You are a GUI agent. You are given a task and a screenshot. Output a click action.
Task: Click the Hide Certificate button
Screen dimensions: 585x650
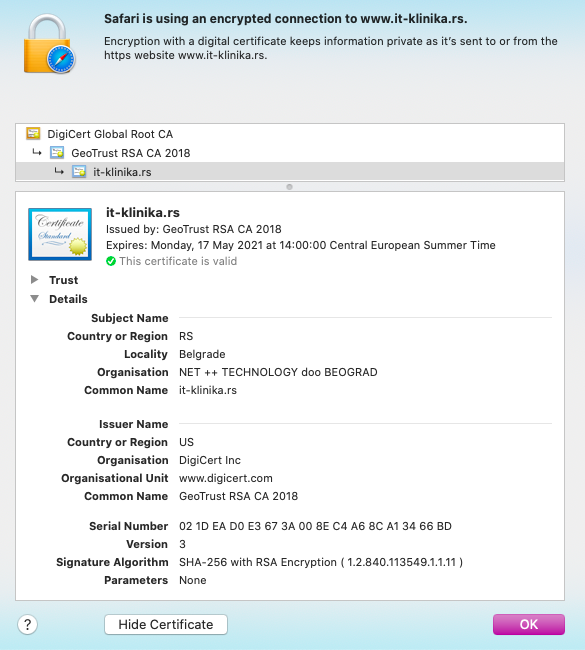[166, 624]
